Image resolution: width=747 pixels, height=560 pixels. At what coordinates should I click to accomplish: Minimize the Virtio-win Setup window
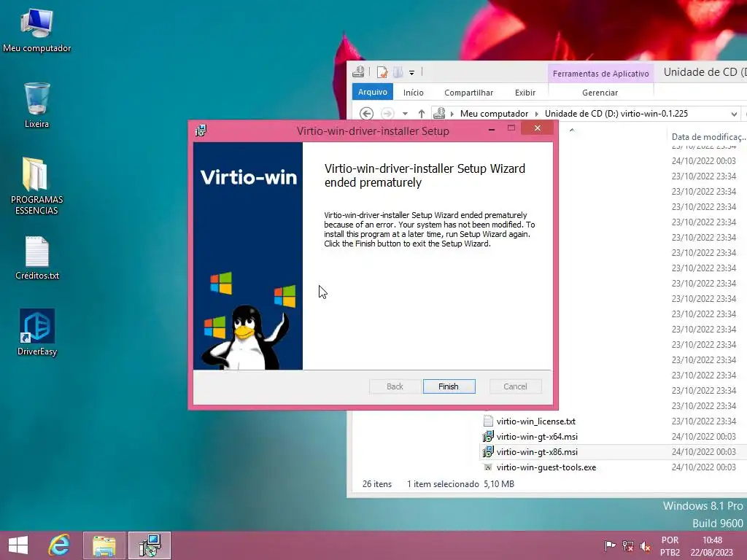coord(492,129)
